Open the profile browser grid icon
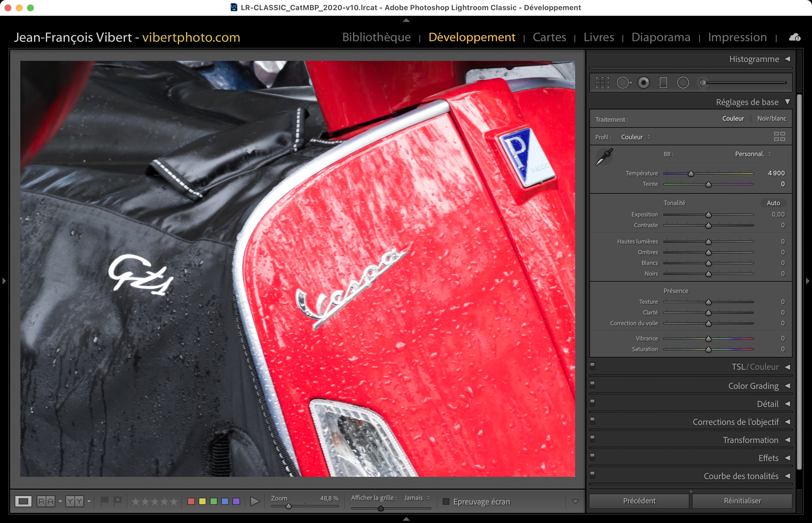 coord(779,136)
